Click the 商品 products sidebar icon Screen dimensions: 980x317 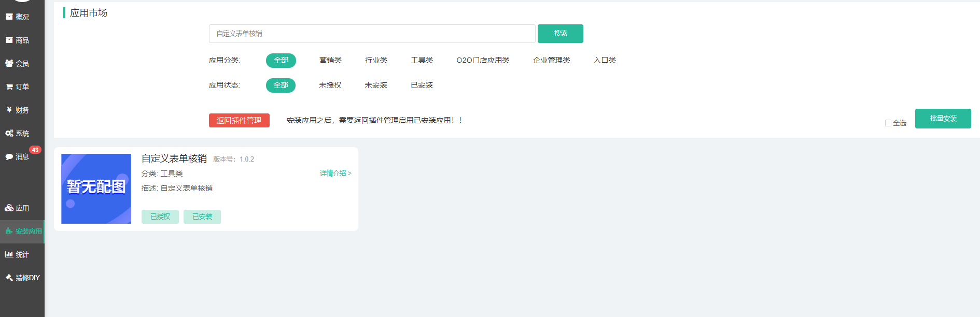pyautogui.click(x=9, y=40)
